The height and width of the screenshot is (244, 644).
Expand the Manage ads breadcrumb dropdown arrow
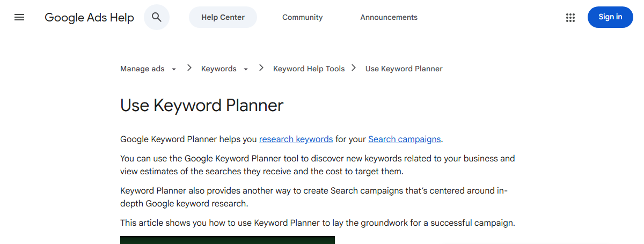point(174,69)
